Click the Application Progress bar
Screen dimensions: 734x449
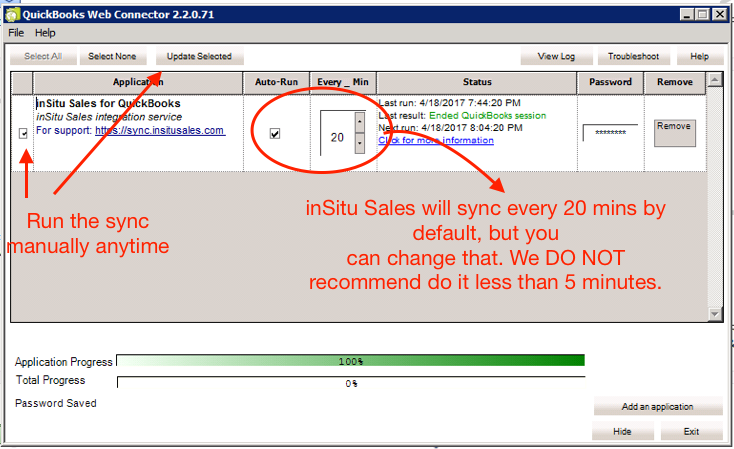[x=350, y=361]
